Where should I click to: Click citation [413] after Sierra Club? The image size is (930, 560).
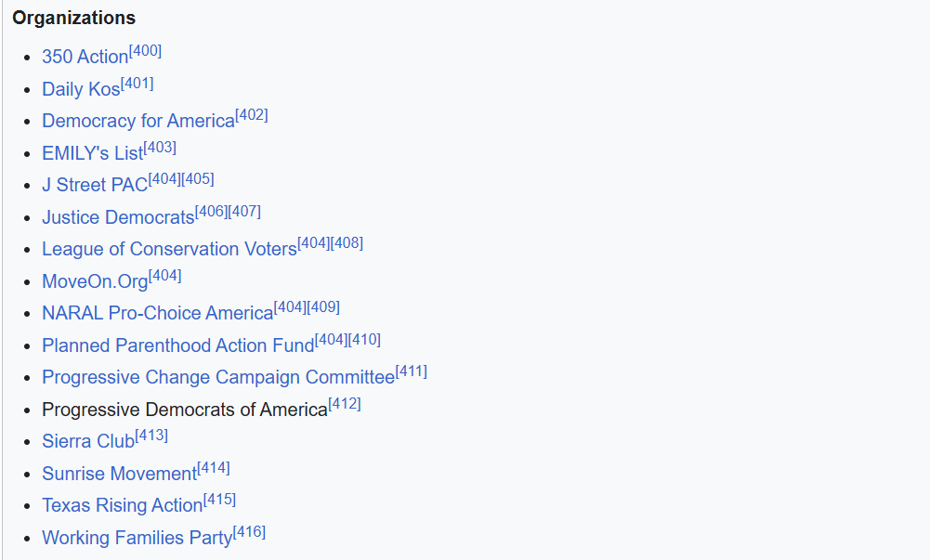(x=151, y=436)
